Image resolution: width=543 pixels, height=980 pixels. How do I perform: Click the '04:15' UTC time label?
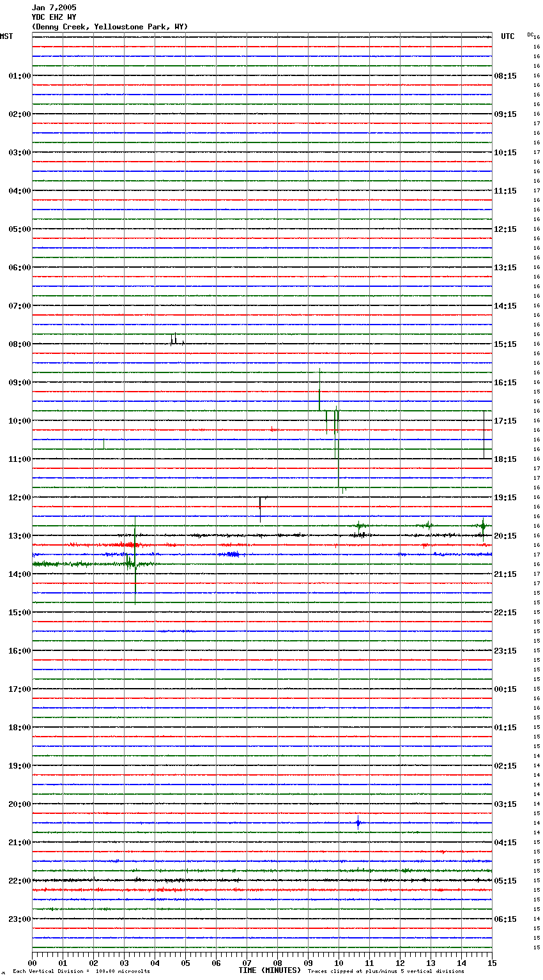[505, 843]
